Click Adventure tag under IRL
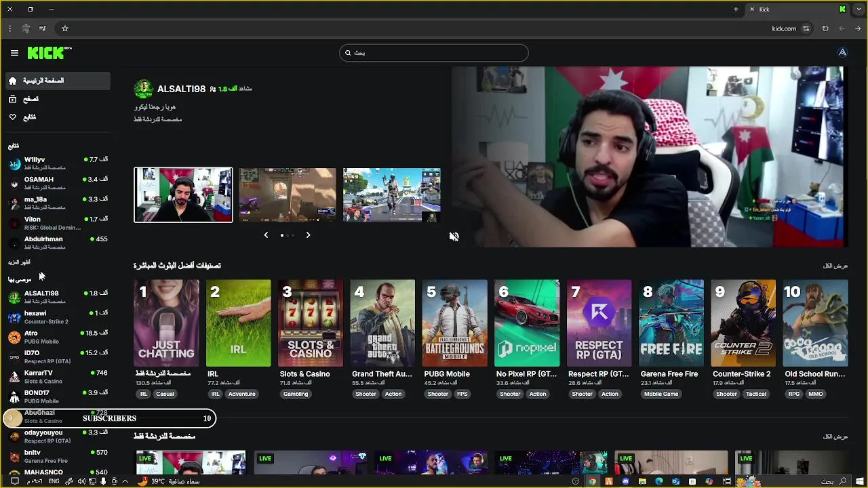The image size is (868, 488). pyautogui.click(x=242, y=394)
